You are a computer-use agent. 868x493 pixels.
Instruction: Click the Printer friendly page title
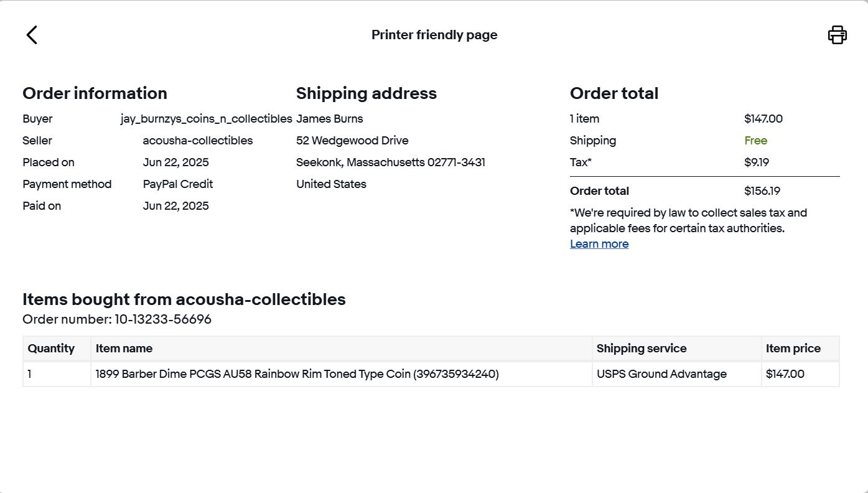click(x=434, y=35)
